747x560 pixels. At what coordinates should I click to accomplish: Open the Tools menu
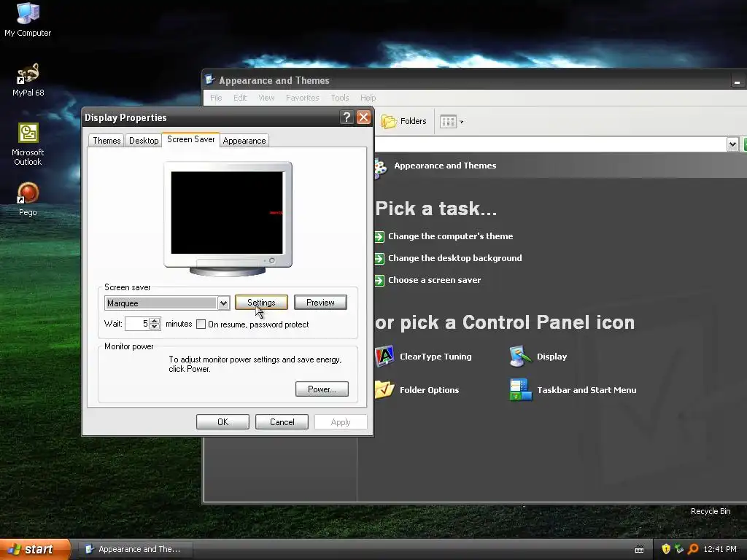[340, 98]
